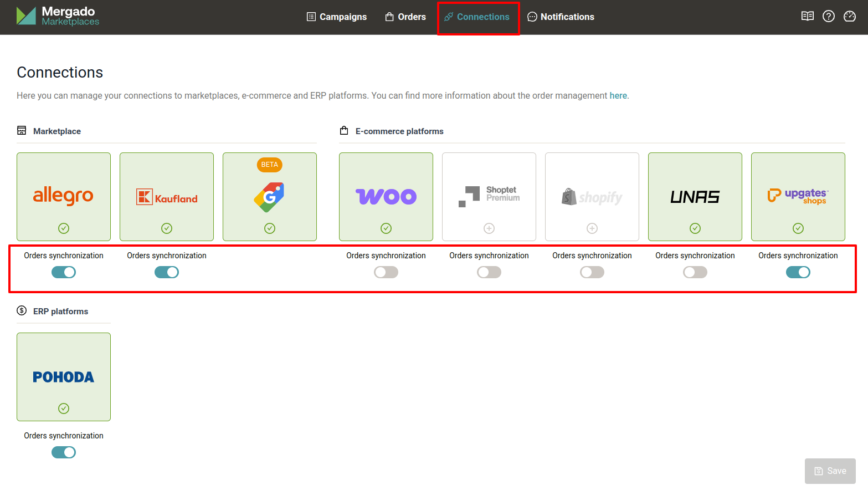868x485 pixels.
Task: Click the Shopify logo
Action: point(592,197)
